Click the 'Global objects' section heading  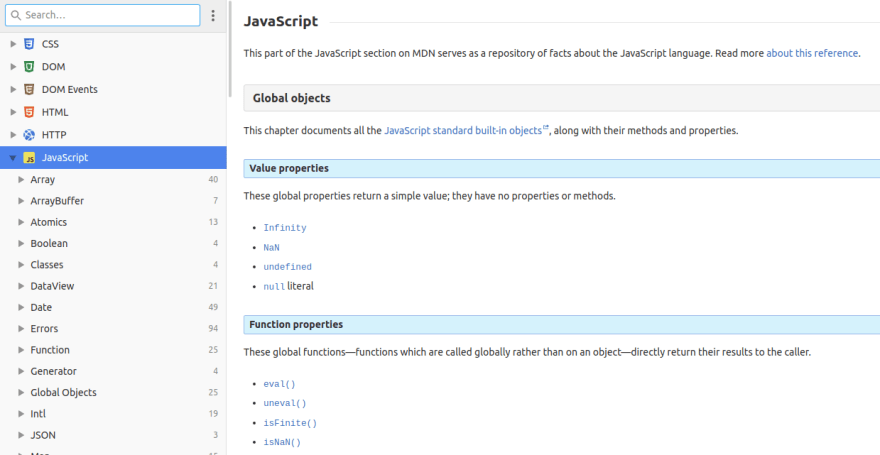click(x=291, y=98)
